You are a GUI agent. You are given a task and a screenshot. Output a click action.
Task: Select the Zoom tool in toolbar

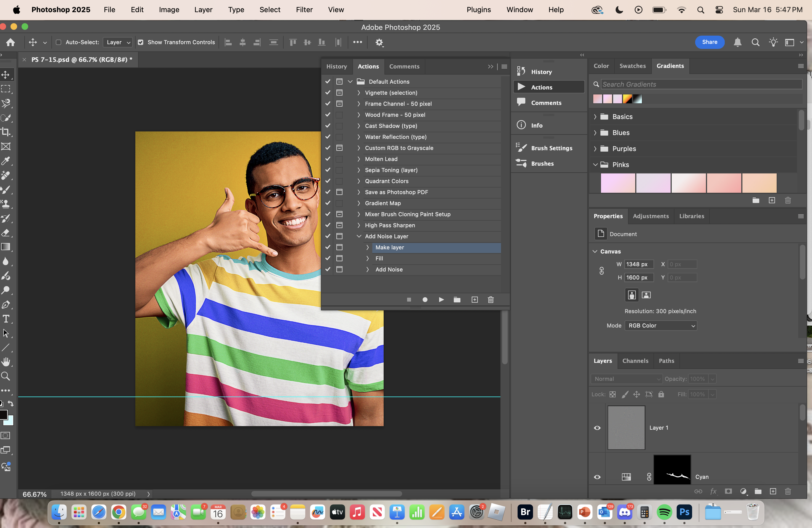tap(6, 376)
